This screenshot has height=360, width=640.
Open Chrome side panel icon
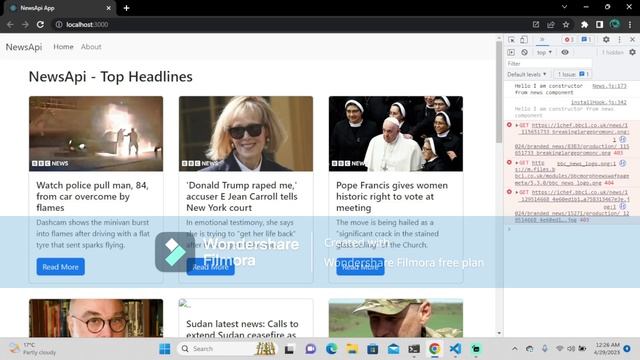[x=599, y=24]
